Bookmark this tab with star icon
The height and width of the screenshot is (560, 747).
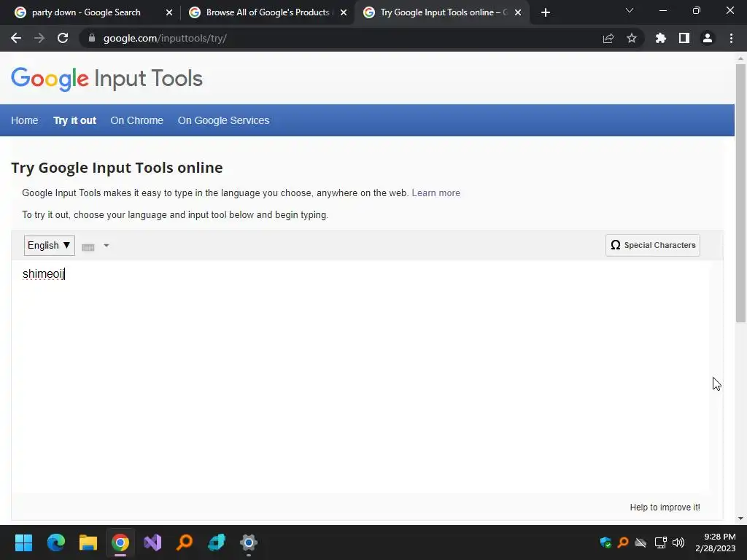click(x=632, y=38)
